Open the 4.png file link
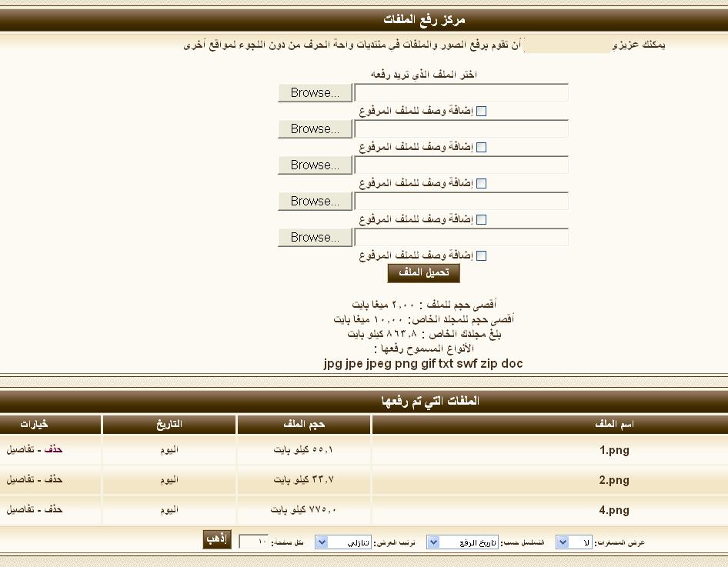Image resolution: width=728 pixels, height=567 pixels. (x=614, y=510)
